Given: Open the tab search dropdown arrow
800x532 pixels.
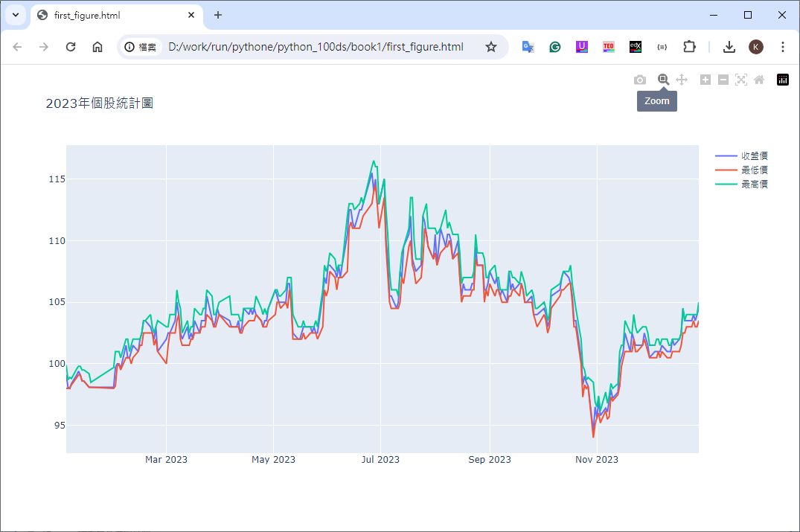Looking at the screenshot, I should click(x=15, y=15).
